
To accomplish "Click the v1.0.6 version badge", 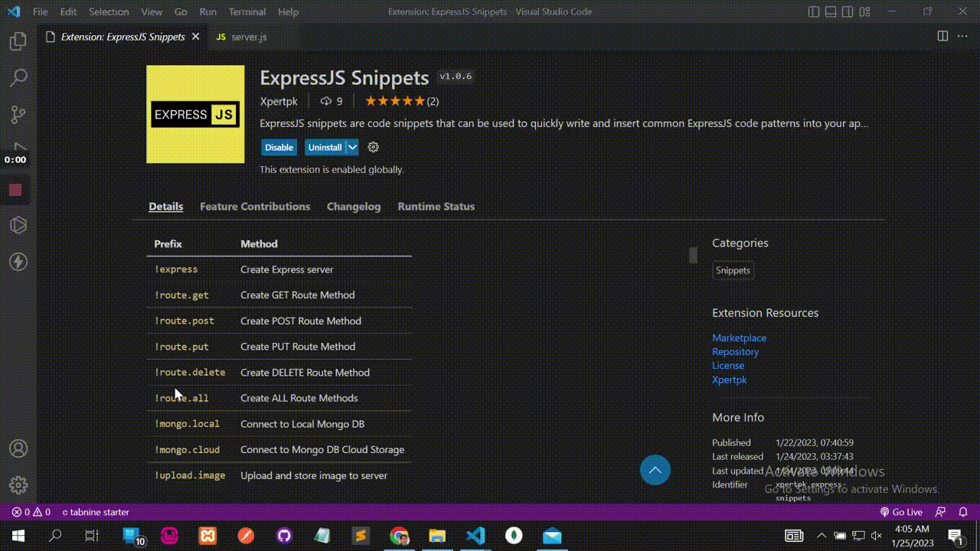I will click(x=456, y=77).
